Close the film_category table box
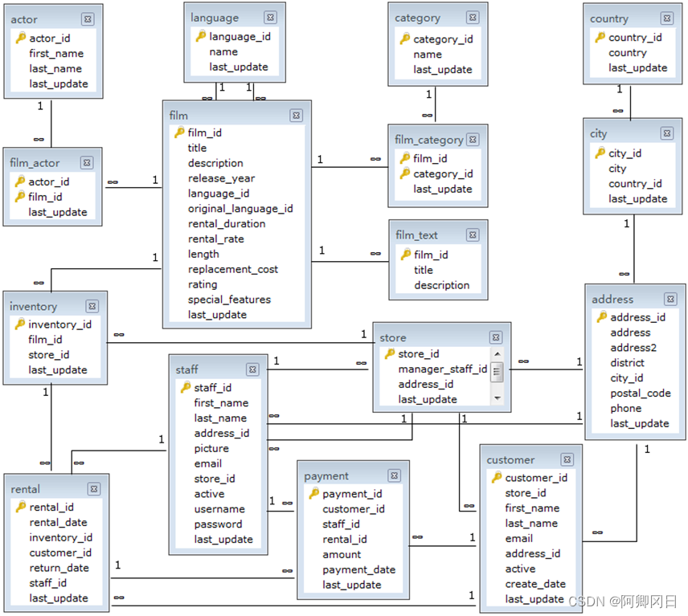Image resolution: width=688 pixels, height=616 pixels. click(473, 139)
